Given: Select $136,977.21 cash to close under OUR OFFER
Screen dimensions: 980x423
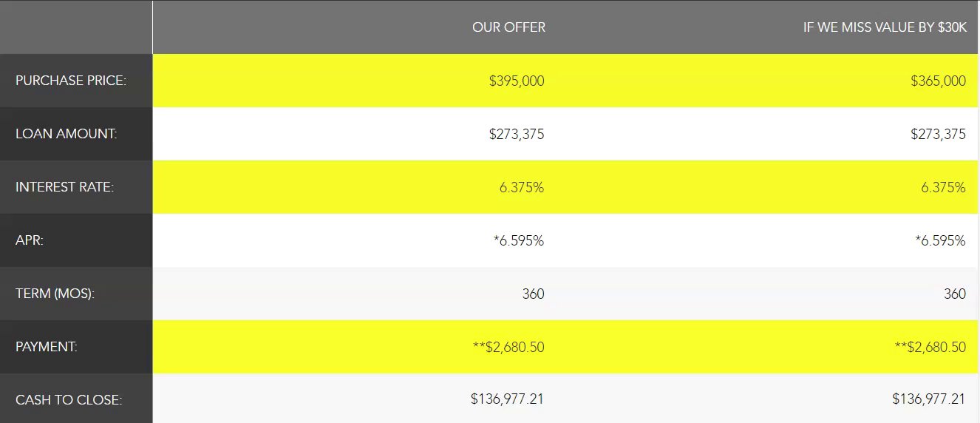Looking at the screenshot, I should click(508, 399).
